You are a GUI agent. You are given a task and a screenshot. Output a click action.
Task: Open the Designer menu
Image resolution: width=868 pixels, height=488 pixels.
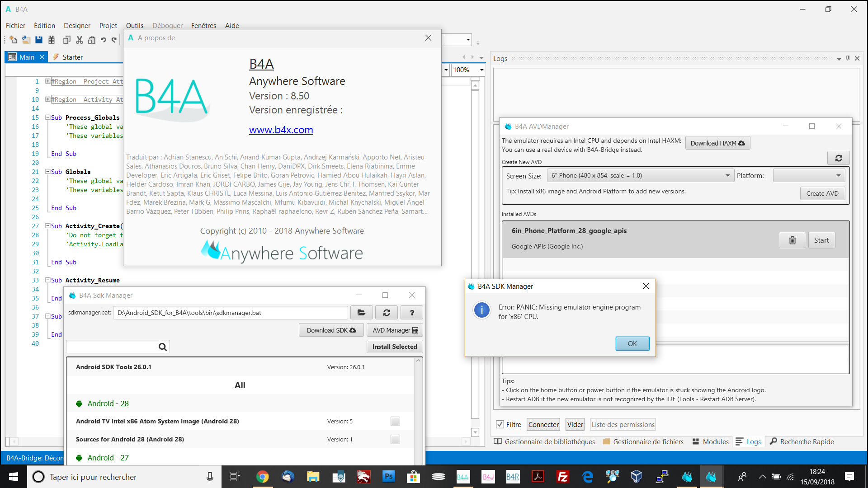tap(77, 26)
